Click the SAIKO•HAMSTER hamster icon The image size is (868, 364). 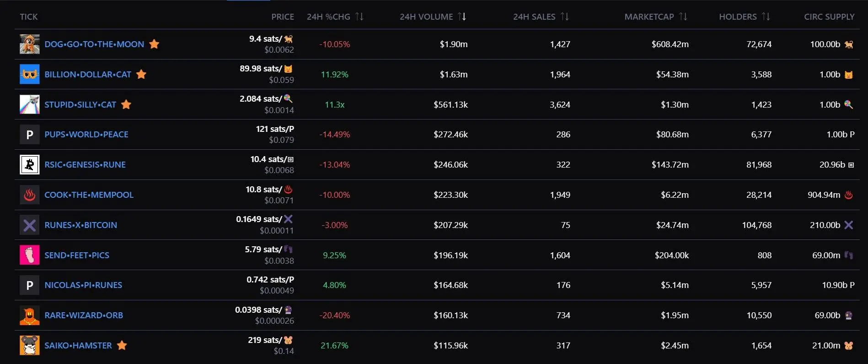pos(30,345)
